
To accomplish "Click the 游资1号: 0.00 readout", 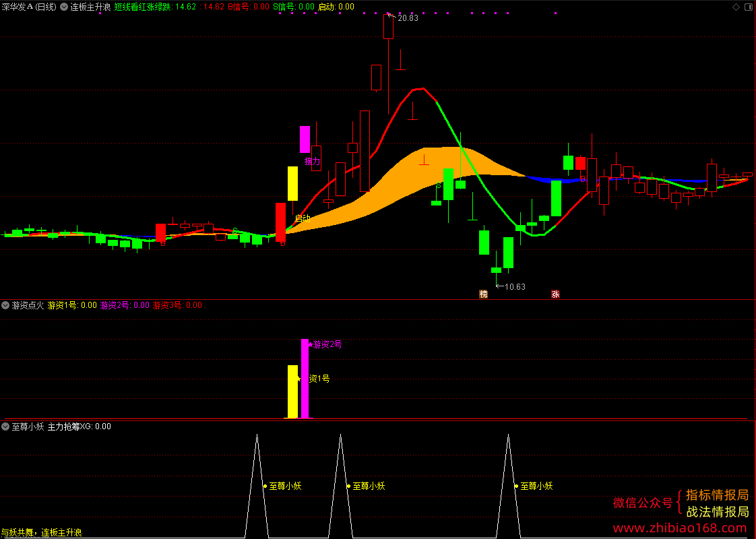I will pyautogui.click(x=72, y=305).
